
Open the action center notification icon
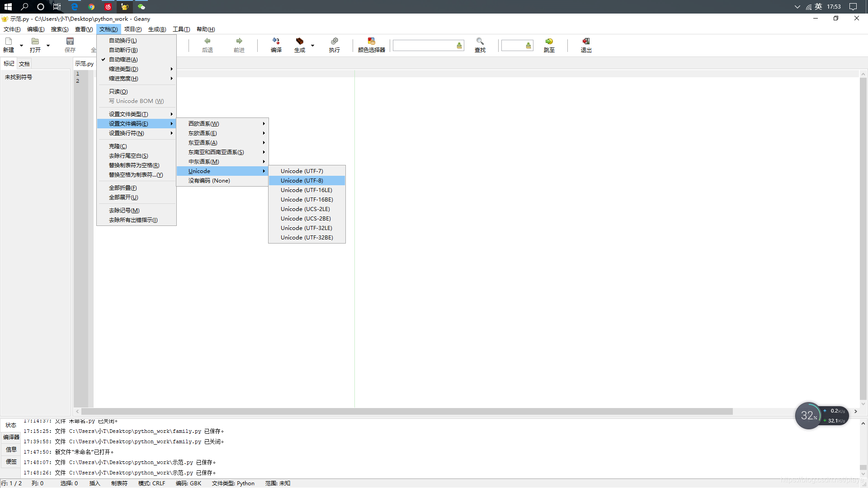click(853, 7)
